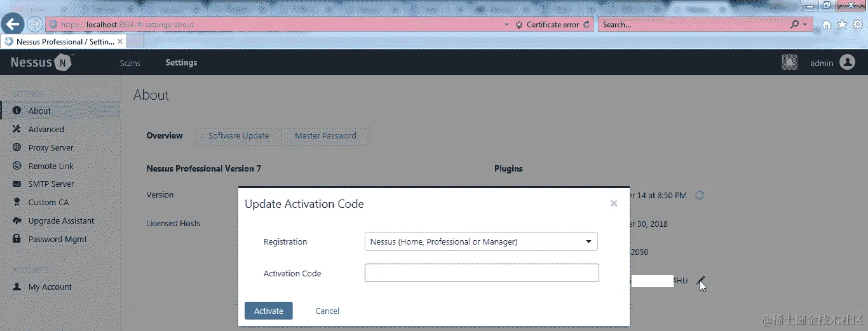Open the Registration type dropdown
This screenshot has width=868, height=331.
click(x=481, y=241)
